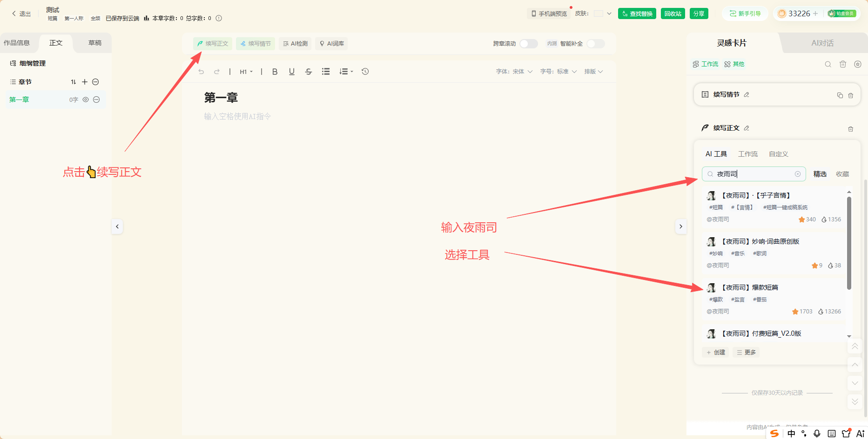
Task: Open the word count info icon
Action: pyautogui.click(x=219, y=18)
